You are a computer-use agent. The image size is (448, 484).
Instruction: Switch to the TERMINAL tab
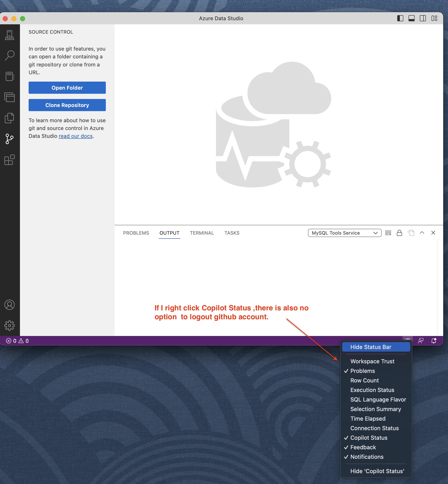202,233
